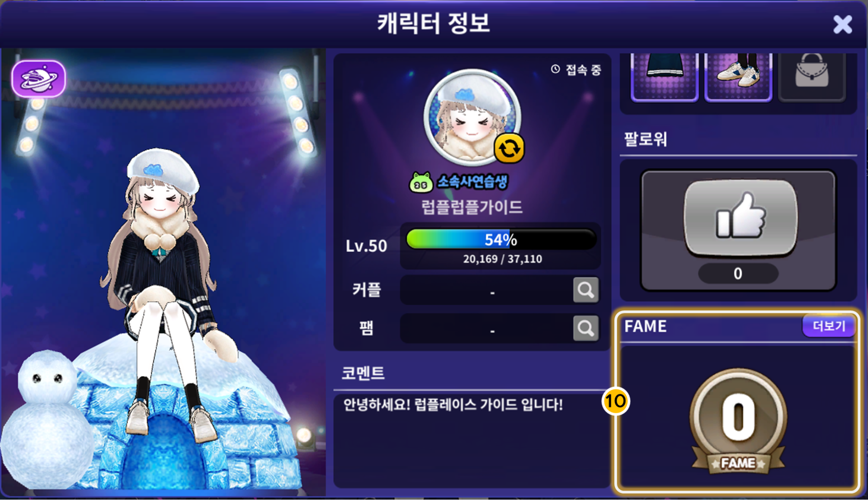868x501 pixels.
Task: Click the yellow profile refresh icon
Action: click(509, 148)
